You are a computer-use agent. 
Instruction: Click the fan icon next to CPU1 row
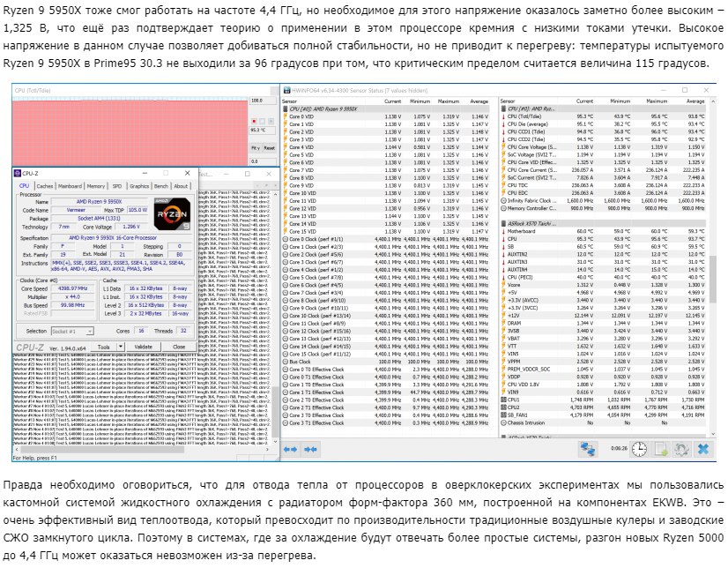(504, 400)
